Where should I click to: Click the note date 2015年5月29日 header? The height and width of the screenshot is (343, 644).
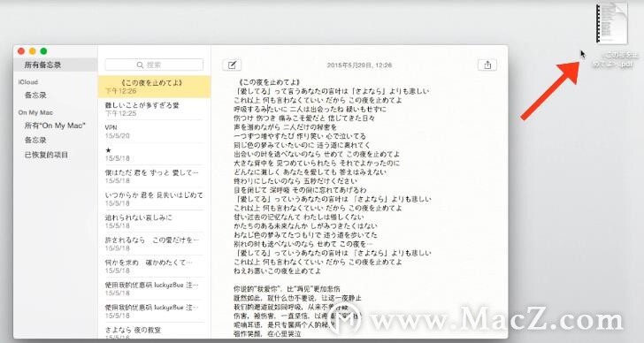[x=359, y=65]
